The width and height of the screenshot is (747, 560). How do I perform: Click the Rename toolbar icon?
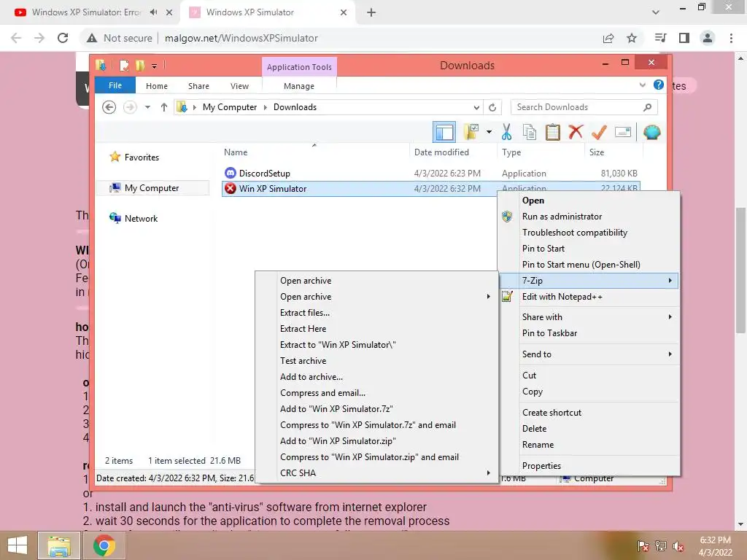pos(623,132)
